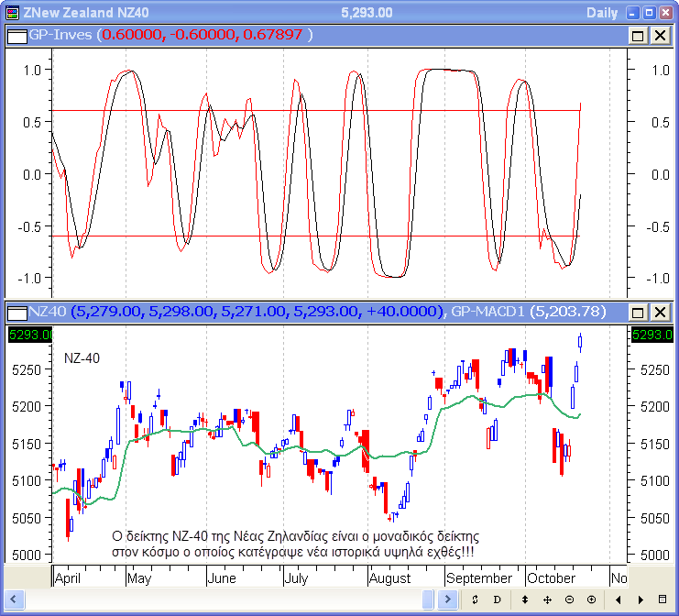Open the ZNew Zealand NZ40 window system menu
679x616 pixels.
coord(11,12)
